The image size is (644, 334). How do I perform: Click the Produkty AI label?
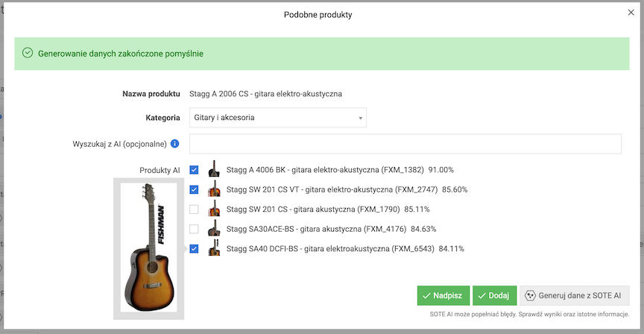pyautogui.click(x=160, y=170)
